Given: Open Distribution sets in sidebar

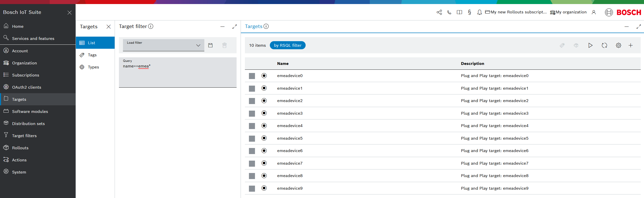Looking at the screenshot, I should click(x=28, y=123).
